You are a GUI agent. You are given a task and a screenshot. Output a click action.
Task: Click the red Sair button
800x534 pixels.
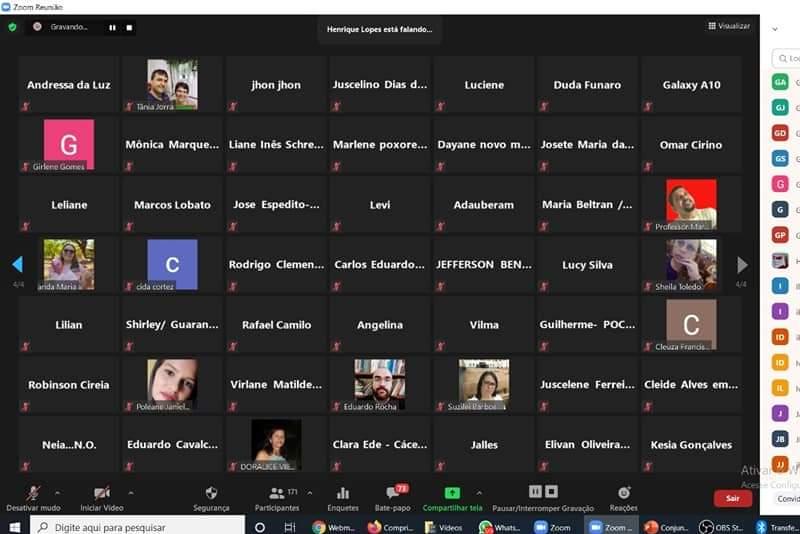[x=732, y=498]
